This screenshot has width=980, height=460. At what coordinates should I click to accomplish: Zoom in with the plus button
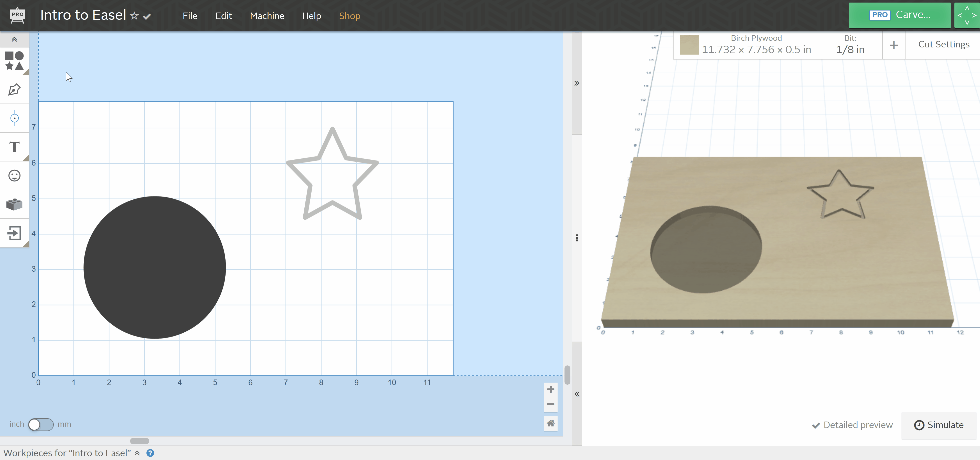pos(550,389)
